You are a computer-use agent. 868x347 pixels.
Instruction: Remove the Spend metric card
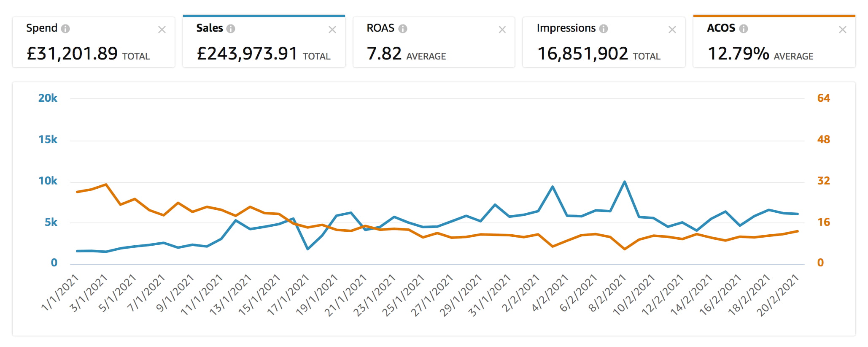click(x=162, y=30)
